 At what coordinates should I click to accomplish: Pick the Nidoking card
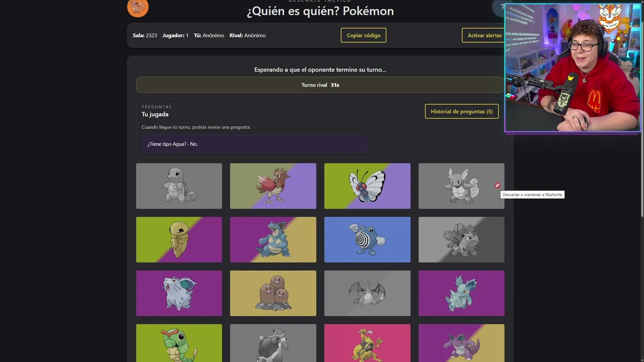point(461,343)
